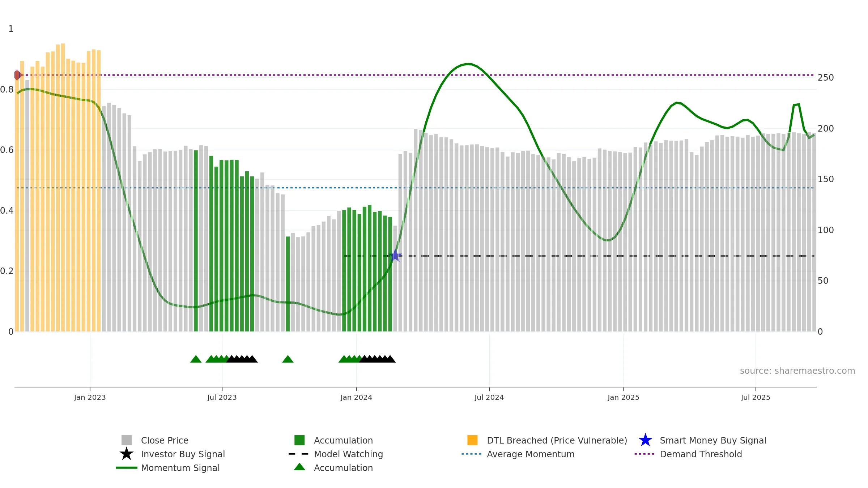The width and height of the screenshot is (868, 488).
Task: Click the orange DTL Breached swatch
Action: (x=472, y=440)
